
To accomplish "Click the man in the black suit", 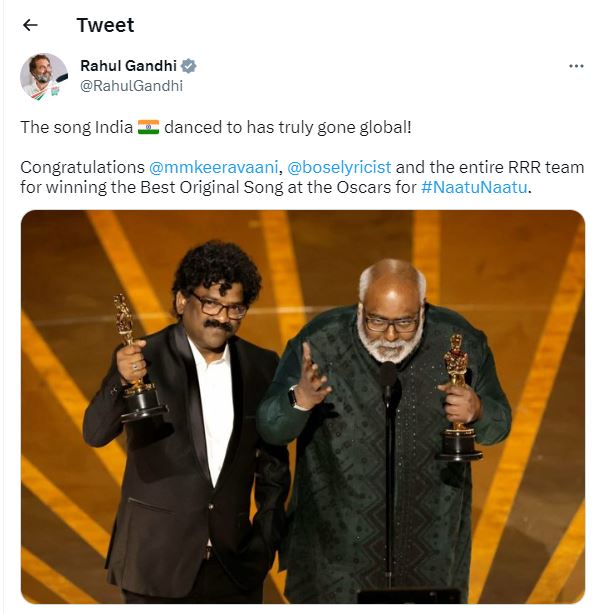I will (200, 440).
